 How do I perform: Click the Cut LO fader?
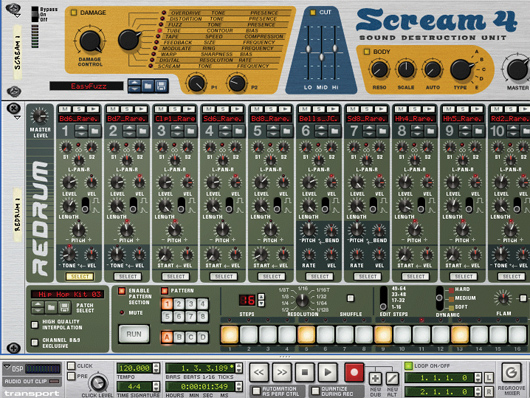click(308, 49)
